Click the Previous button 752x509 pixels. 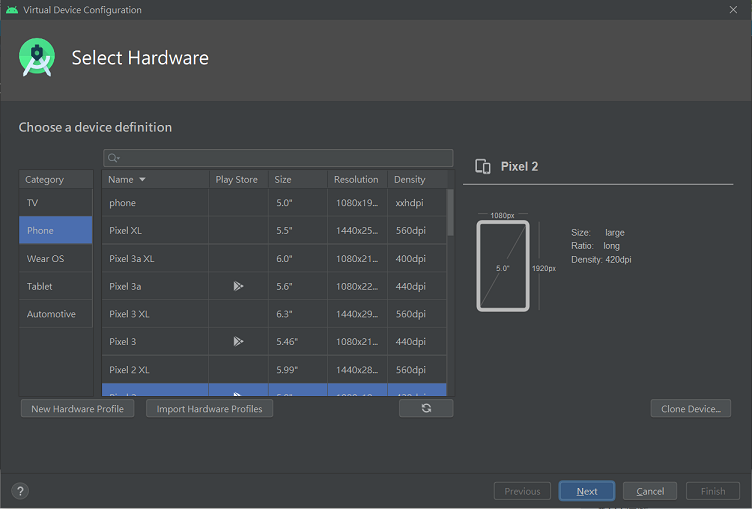click(x=522, y=491)
